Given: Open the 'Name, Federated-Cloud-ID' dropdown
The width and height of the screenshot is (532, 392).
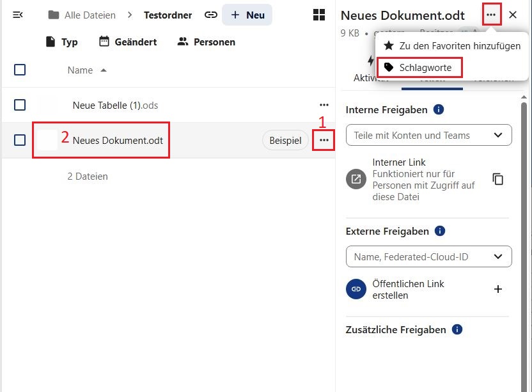Looking at the screenshot, I should (x=498, y=256).
